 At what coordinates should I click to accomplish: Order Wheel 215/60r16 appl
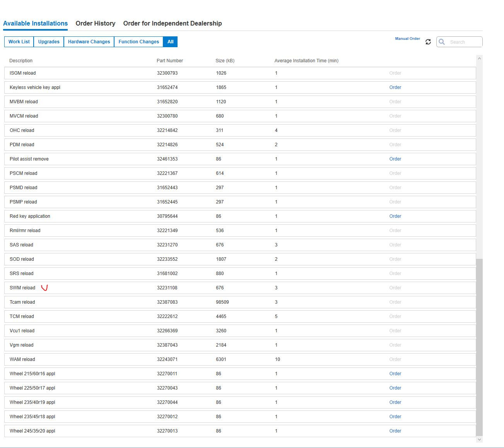[395, 374]
